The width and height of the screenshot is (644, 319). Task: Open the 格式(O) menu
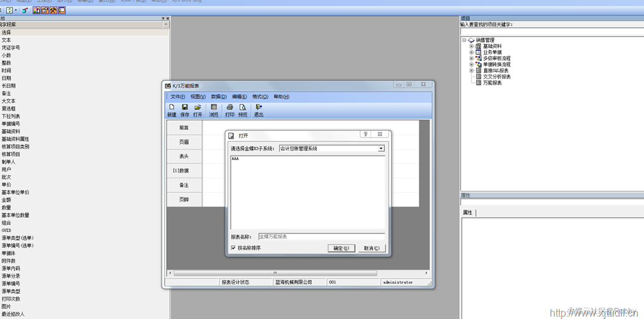click(x=260, y=97)
